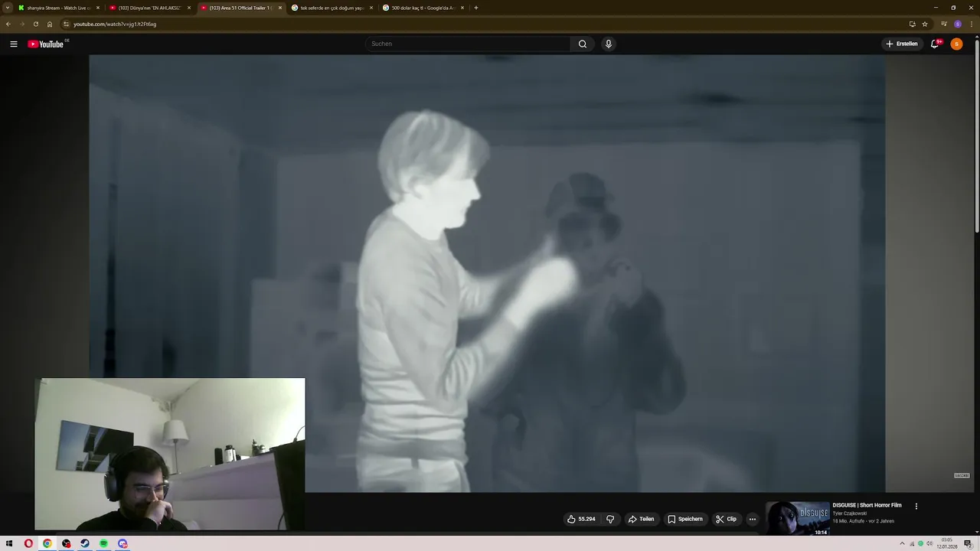The image size is (980, 551).
Task: Click the video player to pause
Action: pyautogui.click(x=487, y=273)
